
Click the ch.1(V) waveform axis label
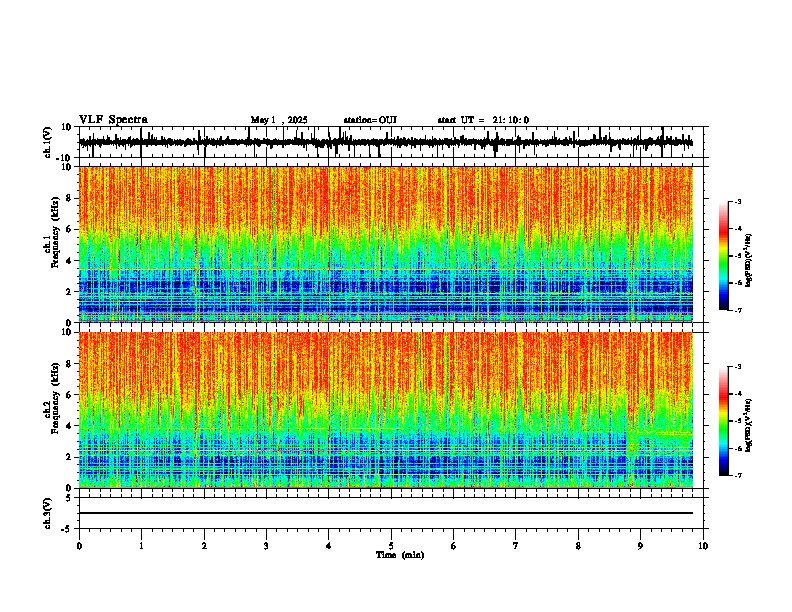pos(48,142)
